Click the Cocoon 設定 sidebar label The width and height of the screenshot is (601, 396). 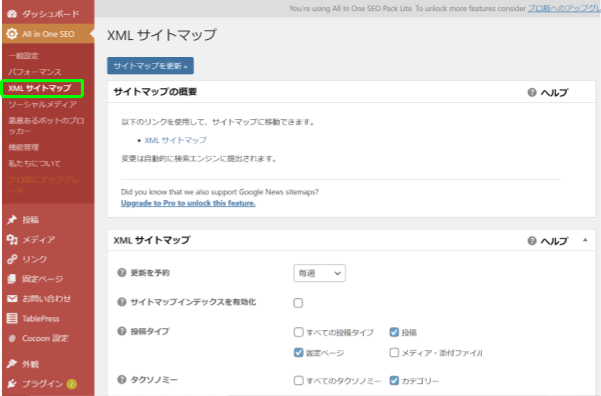[x=45, y=338]
